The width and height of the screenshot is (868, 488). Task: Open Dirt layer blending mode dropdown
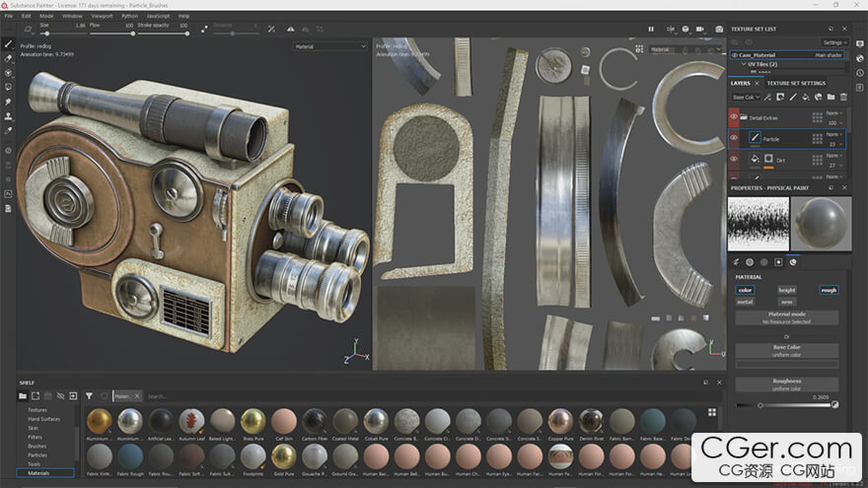pos(834,156)
